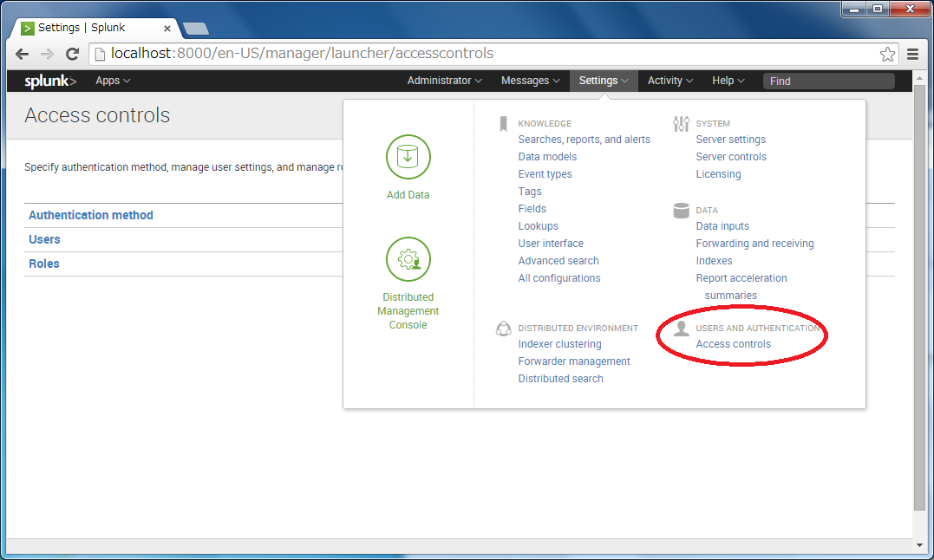
Task: Open the Chrome hamburger menu
Action: [912, 54]
